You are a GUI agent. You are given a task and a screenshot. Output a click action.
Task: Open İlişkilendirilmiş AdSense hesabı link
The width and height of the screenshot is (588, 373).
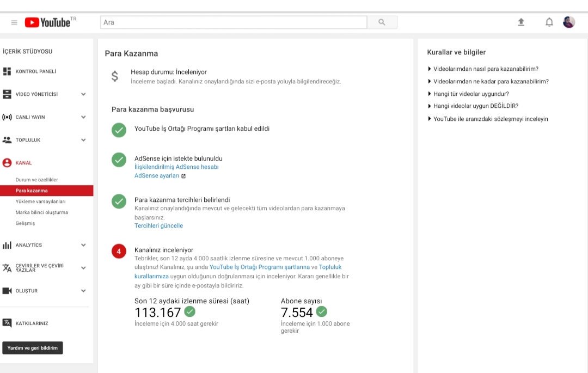(176, 167)
